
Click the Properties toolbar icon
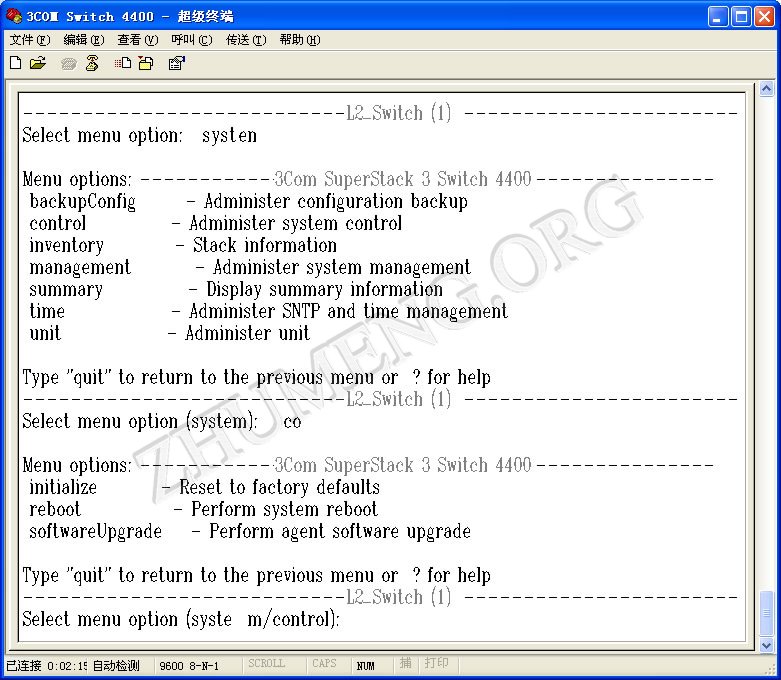coord(176,63)
